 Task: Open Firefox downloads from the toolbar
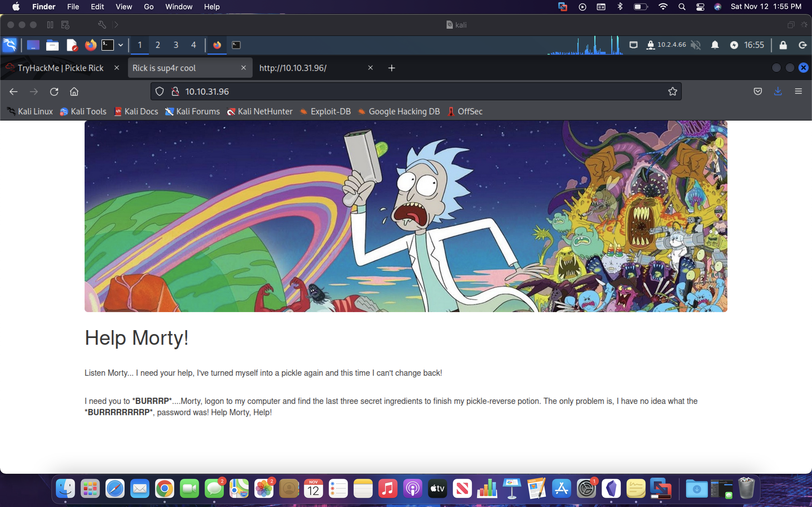click(778, 91)
